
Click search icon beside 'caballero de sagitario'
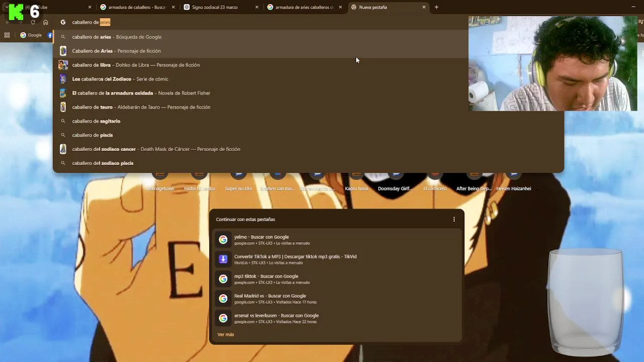click(63, 121)
